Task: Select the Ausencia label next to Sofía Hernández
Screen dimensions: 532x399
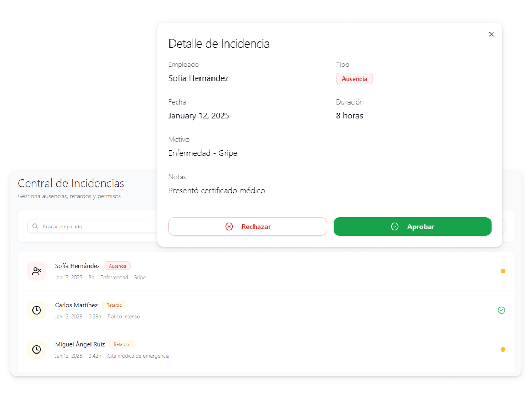Action: (117, 266)
